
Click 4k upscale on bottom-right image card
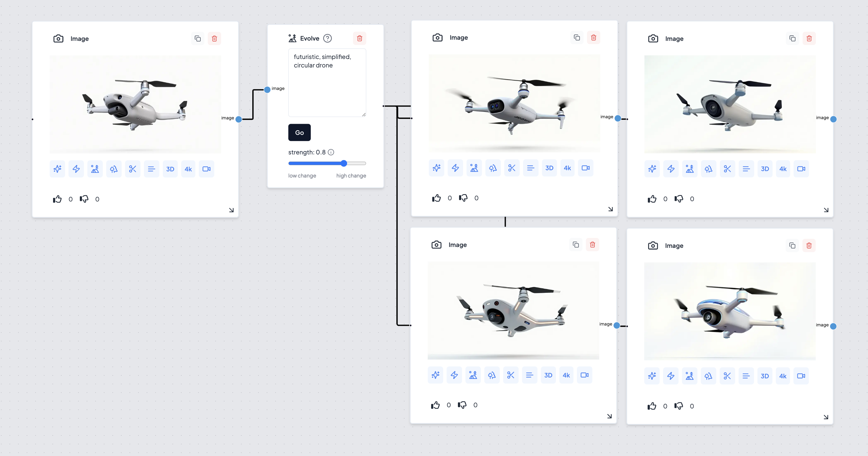tap(783, 376)
